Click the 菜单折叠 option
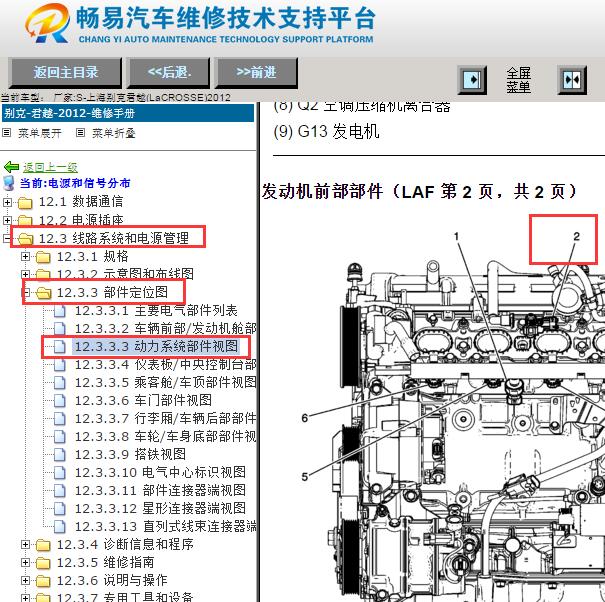The width and height of the screenshot is (605, 602). coord(113,133)
